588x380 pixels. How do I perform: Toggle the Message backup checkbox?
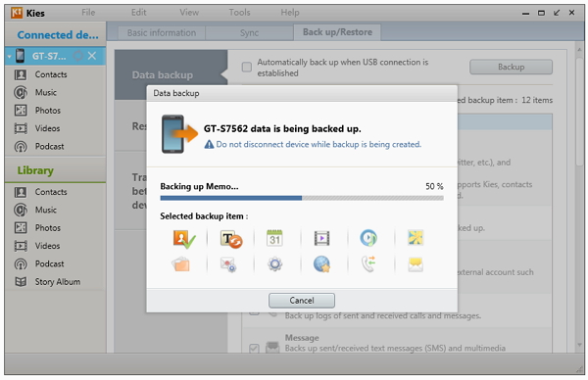coord(254,348)
